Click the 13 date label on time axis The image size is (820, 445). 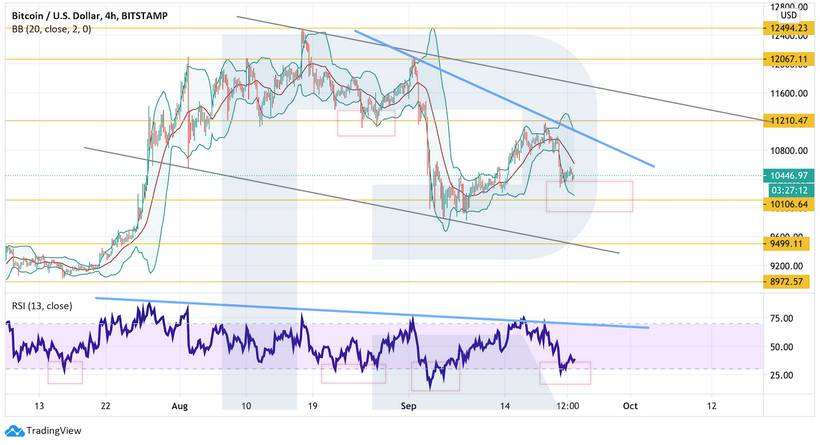point(39,406)
